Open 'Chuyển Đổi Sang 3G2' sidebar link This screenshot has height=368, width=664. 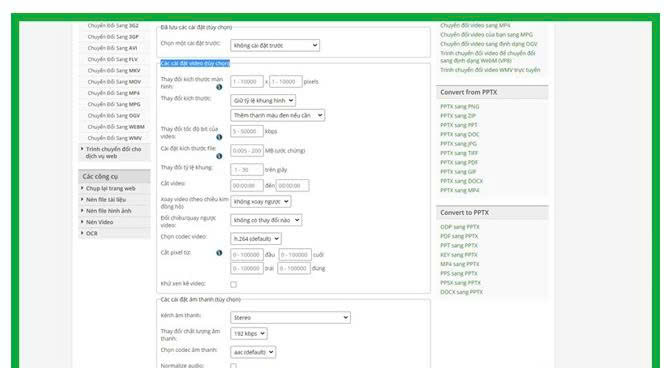coord(113,26)
